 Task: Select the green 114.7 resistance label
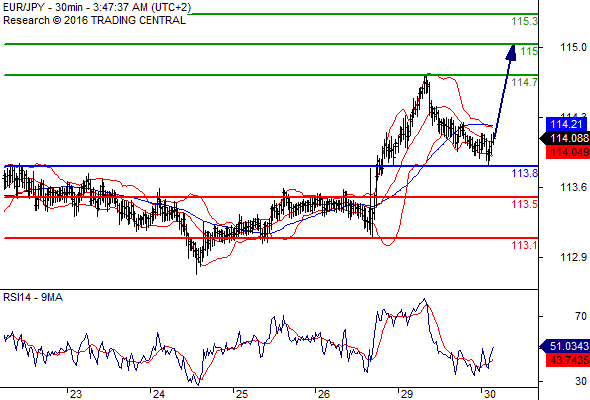click(x=525, y=82)
